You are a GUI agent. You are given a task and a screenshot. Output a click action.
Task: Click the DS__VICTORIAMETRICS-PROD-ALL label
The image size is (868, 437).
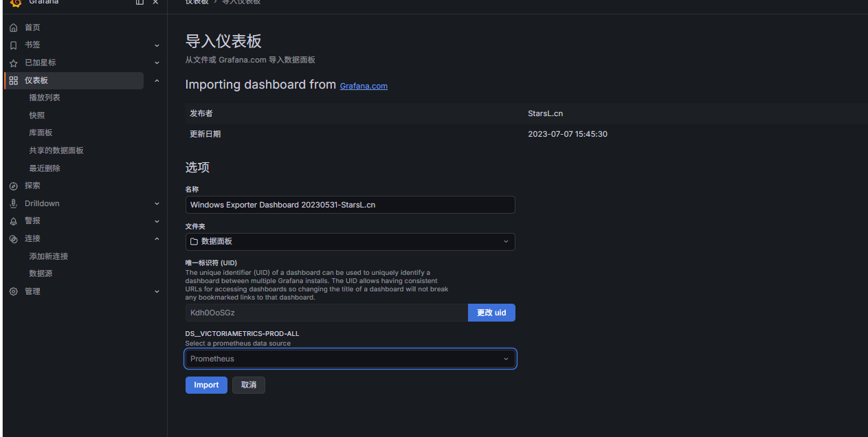pos(242,334)
